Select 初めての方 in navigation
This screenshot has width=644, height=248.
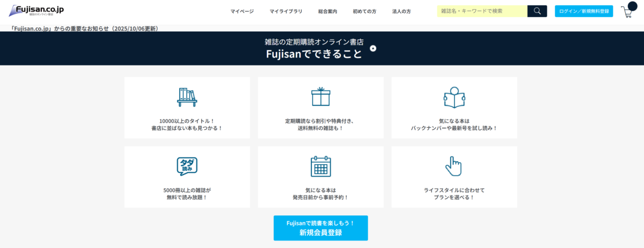tap(364, 11)
